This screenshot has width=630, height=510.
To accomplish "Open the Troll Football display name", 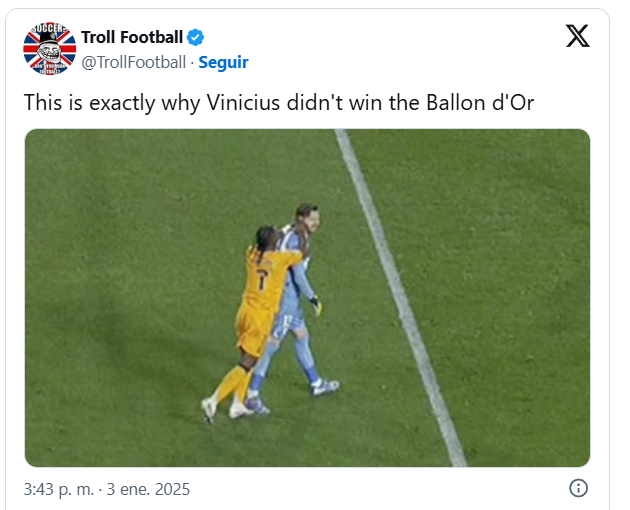I will pos(132,38).
